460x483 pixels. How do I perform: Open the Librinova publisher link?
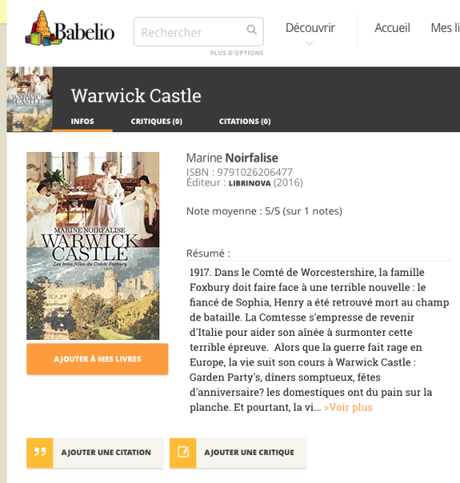point(249,183)
